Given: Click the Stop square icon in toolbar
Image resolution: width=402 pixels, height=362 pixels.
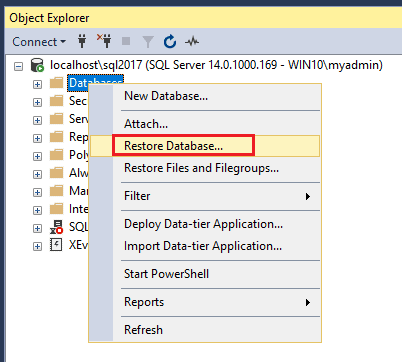Looking at the screenshot, I should point(126,41).
